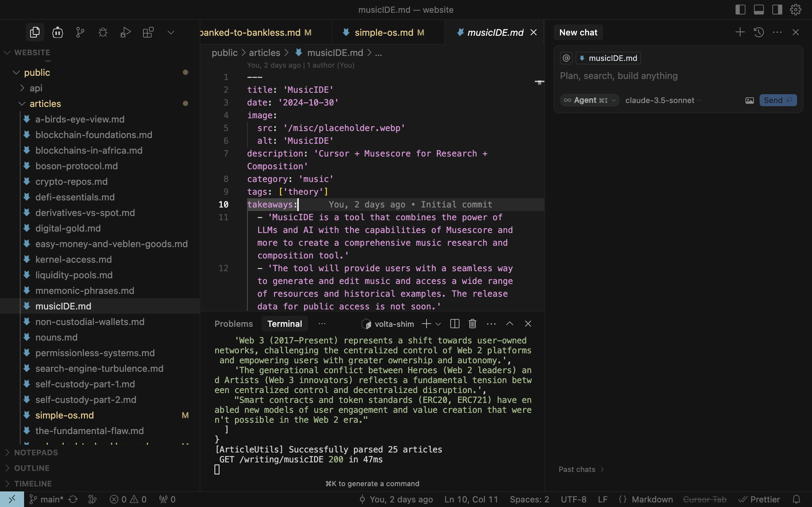This screenshot has width=812, height=507.
Task: Open the AI bot panel icon
Action: point(57,32)
